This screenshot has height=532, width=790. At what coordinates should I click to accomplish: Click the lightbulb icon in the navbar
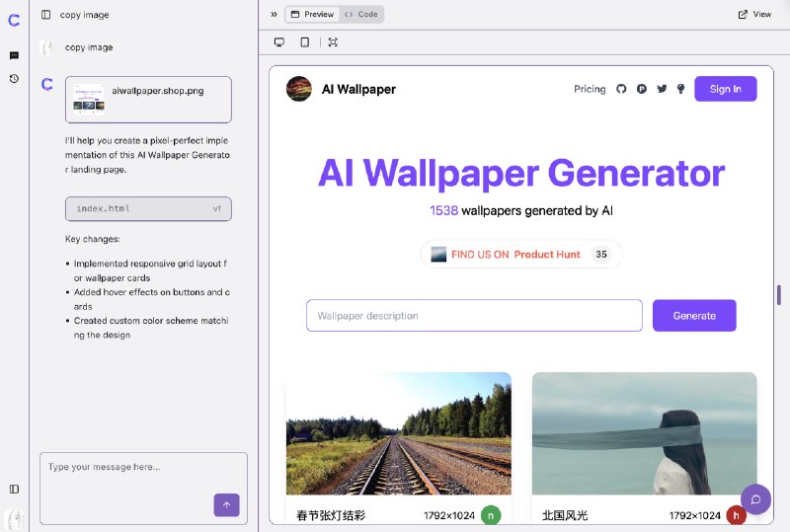coord(680,89)
